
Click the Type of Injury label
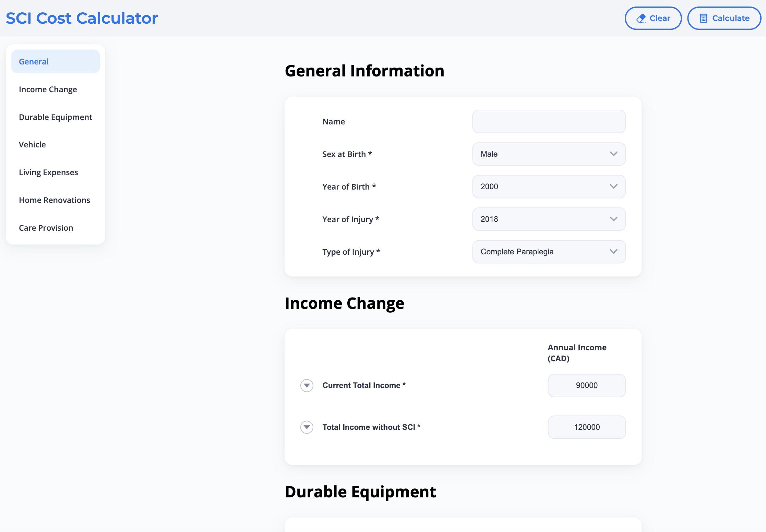351,252
